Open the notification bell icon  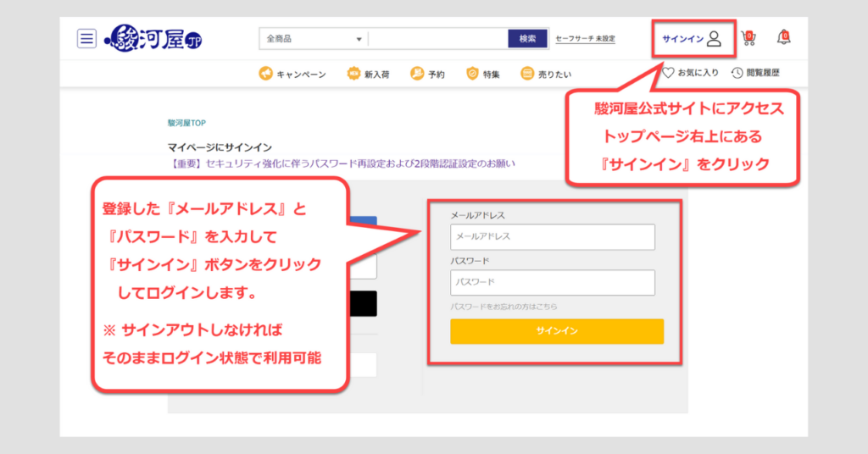pyautogui.click(x=784, y=37)
